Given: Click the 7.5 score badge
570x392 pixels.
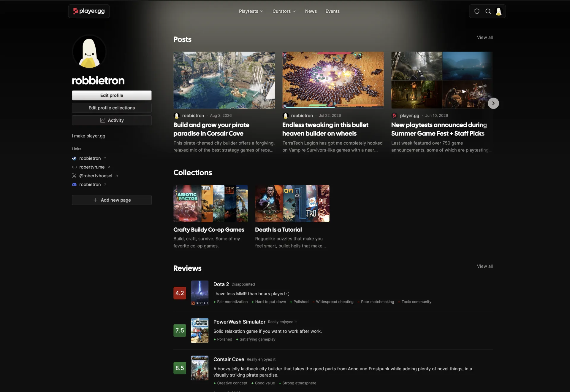Looking at the screenshot, I should coord(180,331).
